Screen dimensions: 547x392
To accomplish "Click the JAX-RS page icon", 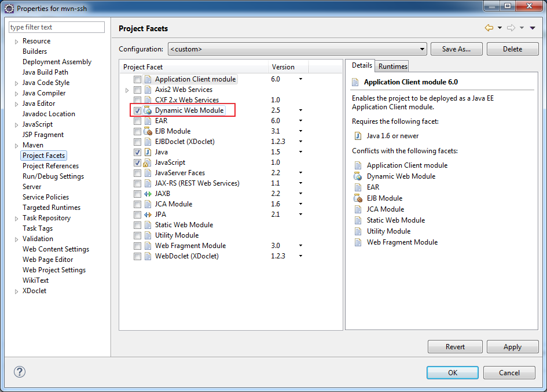I will [148, 184].
